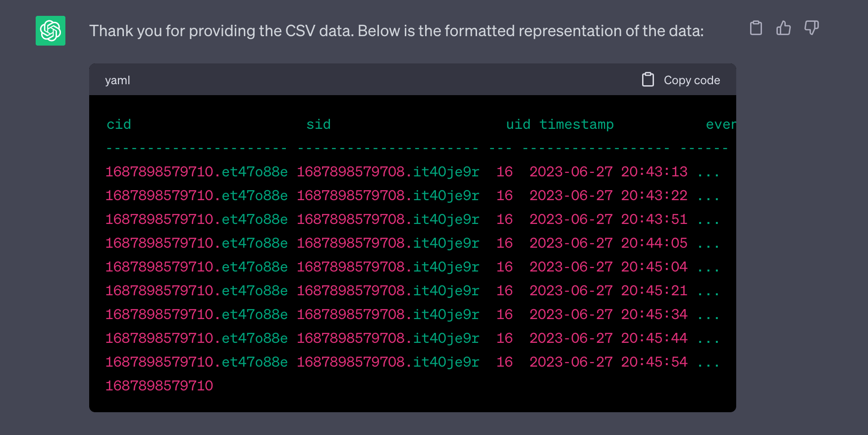This screenshot has width=868, height=435.
Task: Select the timestamp 2023-06-27 20:43:13
Action: [x=608, y=171]
